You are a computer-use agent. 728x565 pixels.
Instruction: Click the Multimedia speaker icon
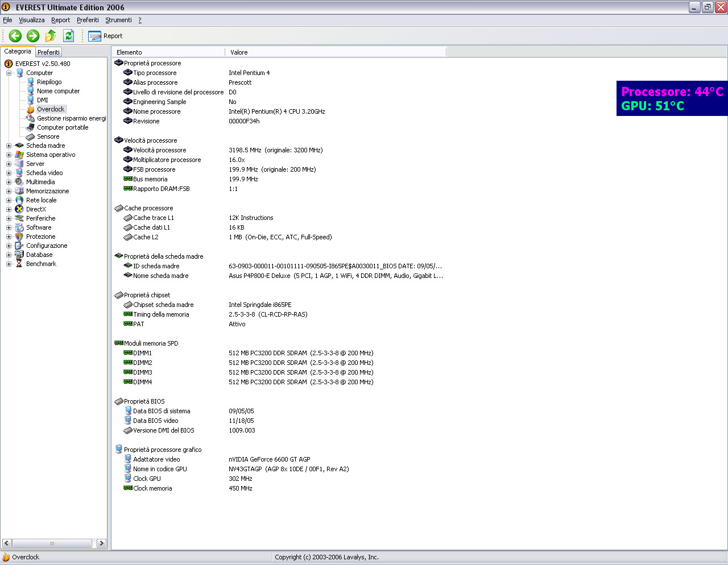(x=19, y=182)
